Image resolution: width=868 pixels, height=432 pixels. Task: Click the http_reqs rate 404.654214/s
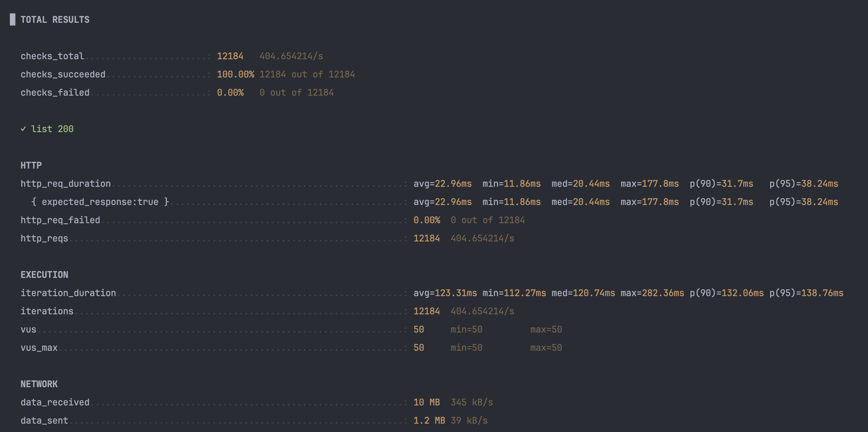click(x=482, y=238)
